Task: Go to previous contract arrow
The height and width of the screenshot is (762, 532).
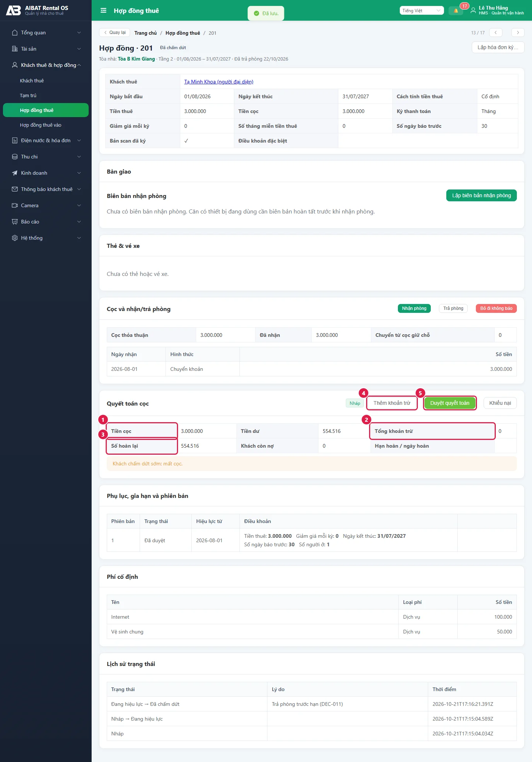Action: (496, 33)
